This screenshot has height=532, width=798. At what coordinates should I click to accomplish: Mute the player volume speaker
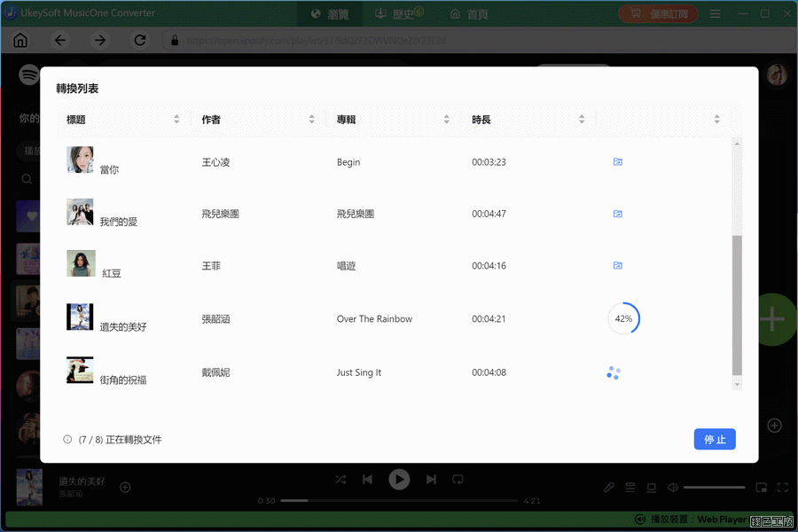pyautogui.click(x=673, y=488)
